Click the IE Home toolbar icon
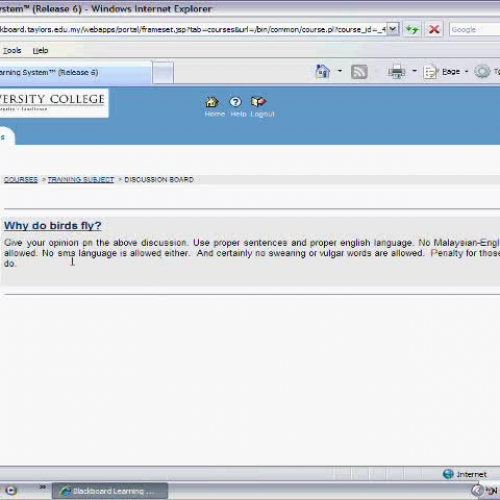Screen dimensions: 500x500 322,71
